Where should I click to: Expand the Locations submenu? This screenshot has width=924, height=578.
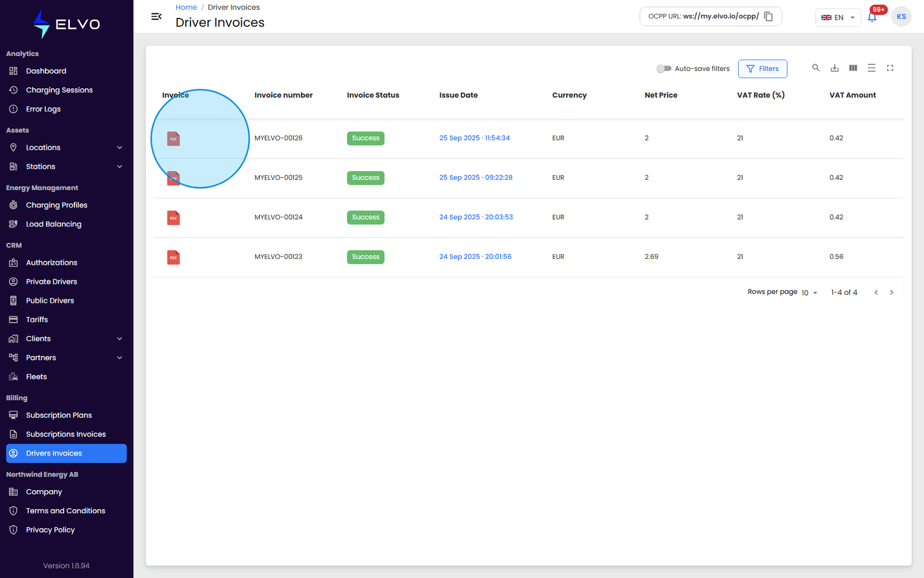[x=120, y=148]
